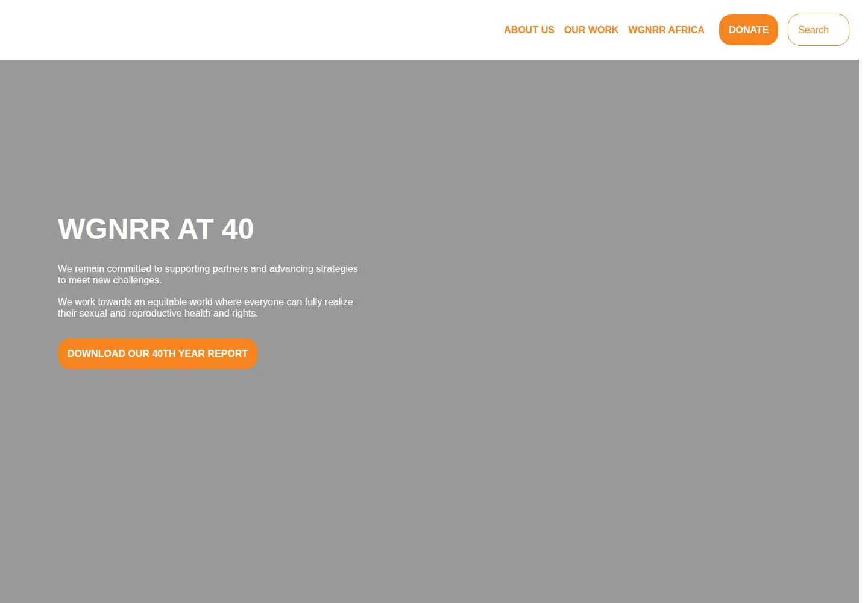The image size is (868, 603).
Task: Focus the Search input field
Action: tap(818, 30)
